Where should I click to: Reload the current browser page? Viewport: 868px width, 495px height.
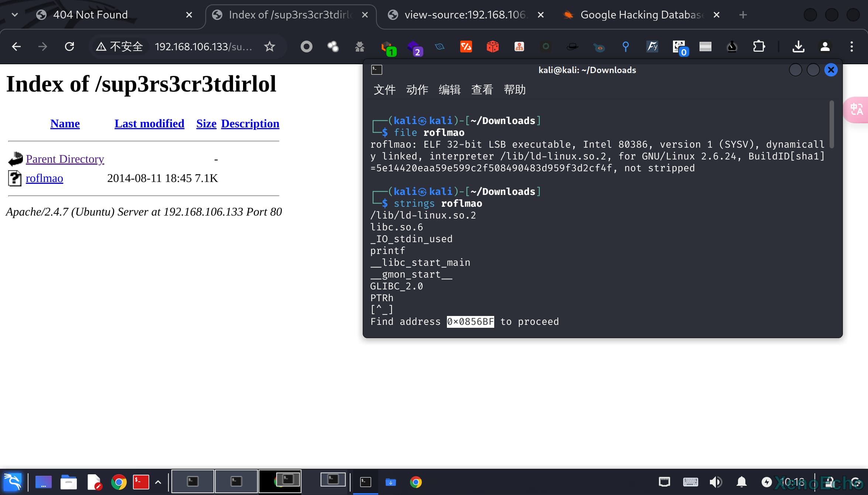[x=69, y=47]
